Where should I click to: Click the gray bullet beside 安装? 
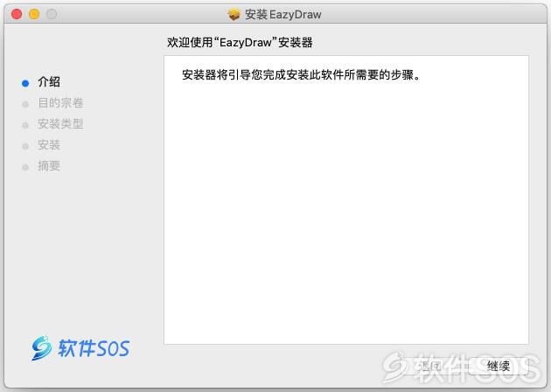(x=25, y=146)
